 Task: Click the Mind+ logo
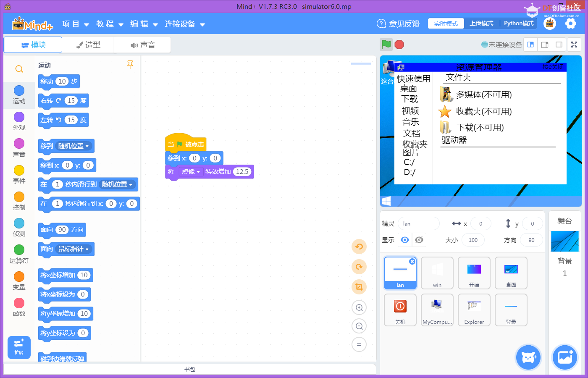[32, 24]
